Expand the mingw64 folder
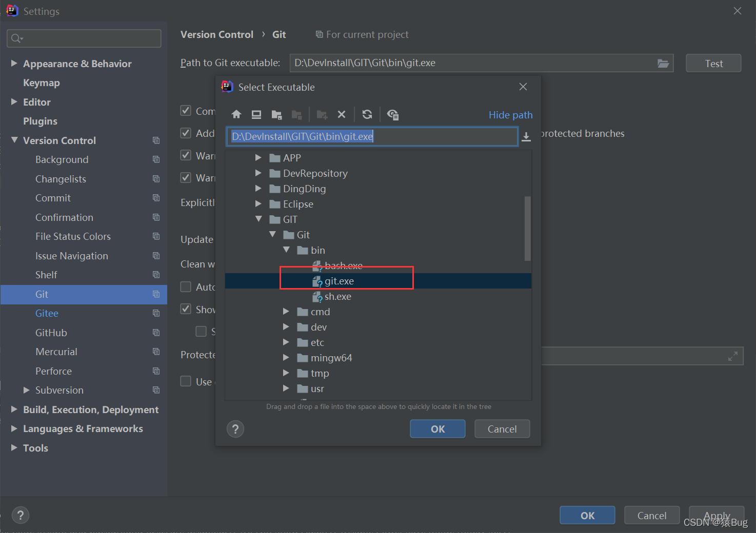 (x=286, y=357)
